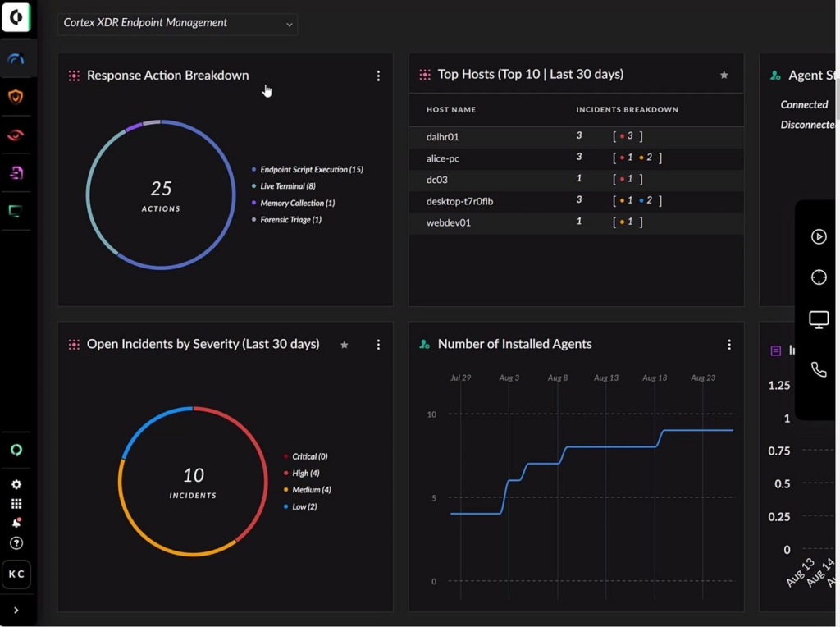Toggle the favorite star on Top Hosts widget
The image size is (840, 627).
(x=724, y=74)
